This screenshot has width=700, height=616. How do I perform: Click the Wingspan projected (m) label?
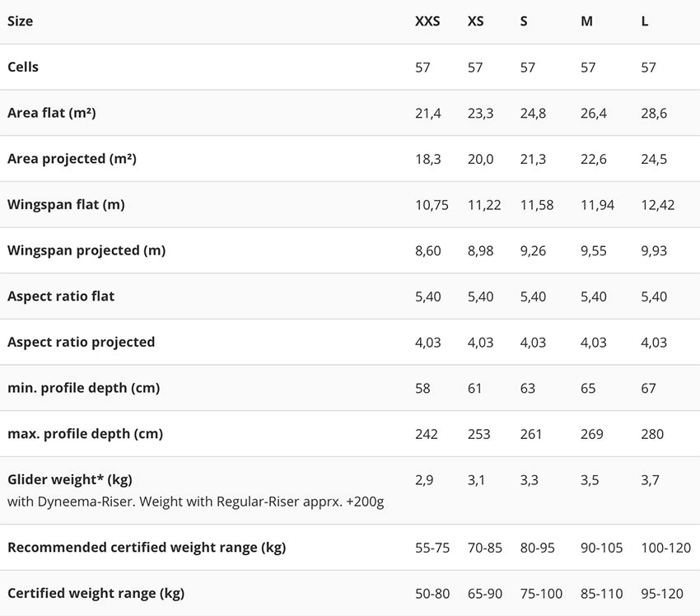point(86,250)
